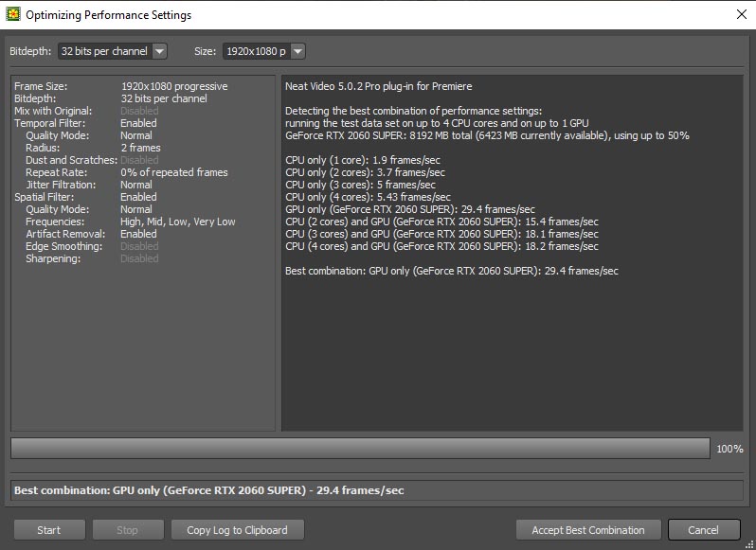Click the 'Jitter Filtration:' label
Viewport: 756px width, 550px height.
click(61, 185)
